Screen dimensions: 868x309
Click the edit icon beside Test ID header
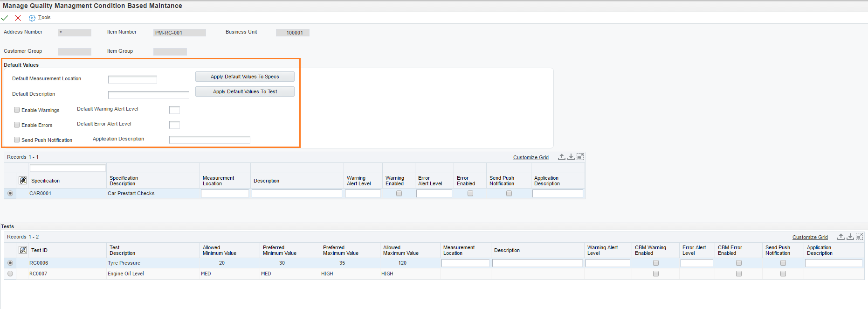click(22, 250)
